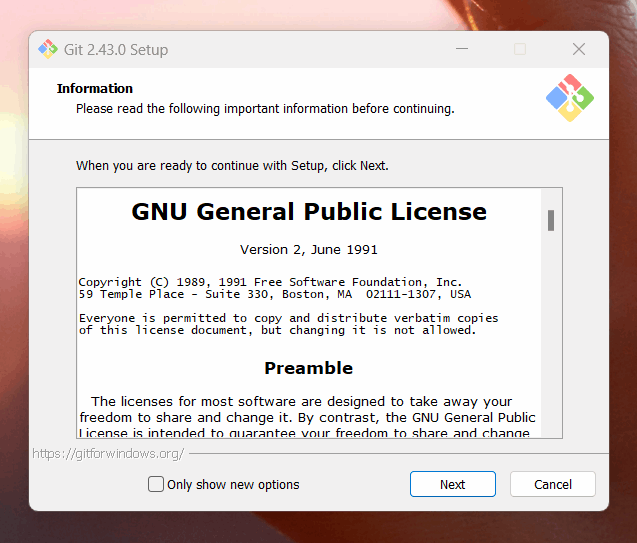The height and width of the screenshot is (543, 637).
Task: Click the 59 Temple Place address line
Action: point(275,294)
